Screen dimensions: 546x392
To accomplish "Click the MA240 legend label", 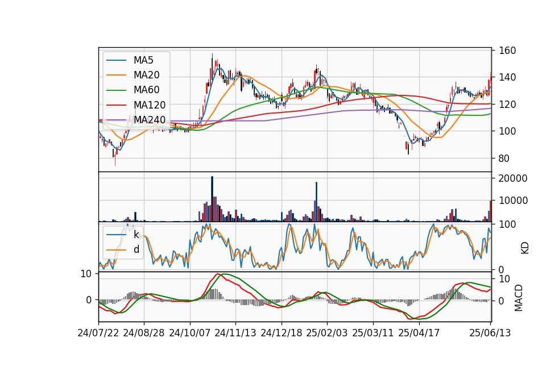I will click(150, 120).
